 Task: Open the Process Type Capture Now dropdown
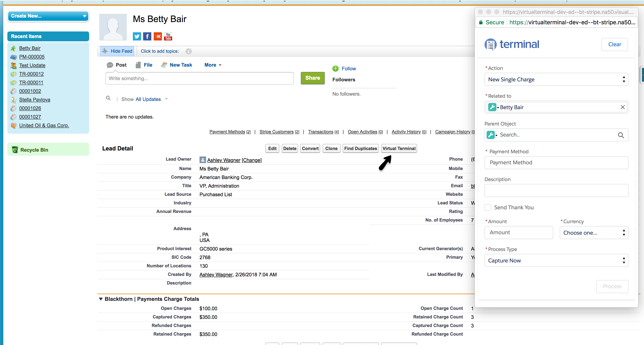pyautogui.click(x=556, y=261)
